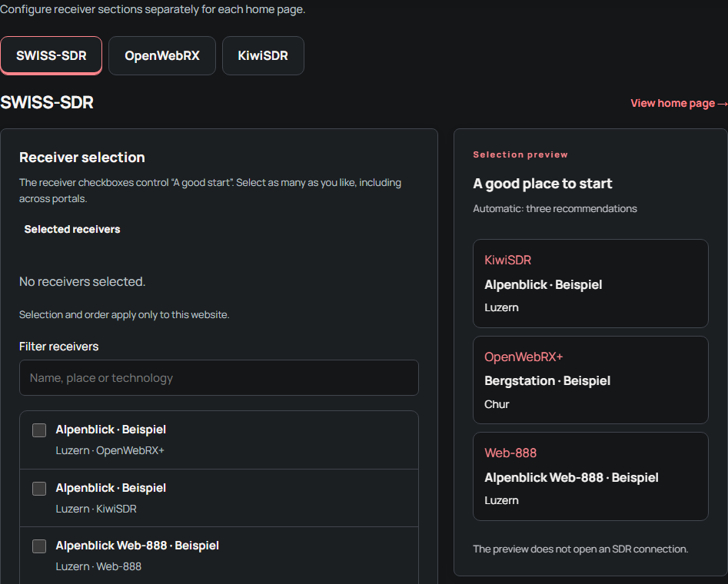The height and width of the screenshot is (584, 728).
Task: Click 'A good place to start' heading
Action: tap(542, 184)
